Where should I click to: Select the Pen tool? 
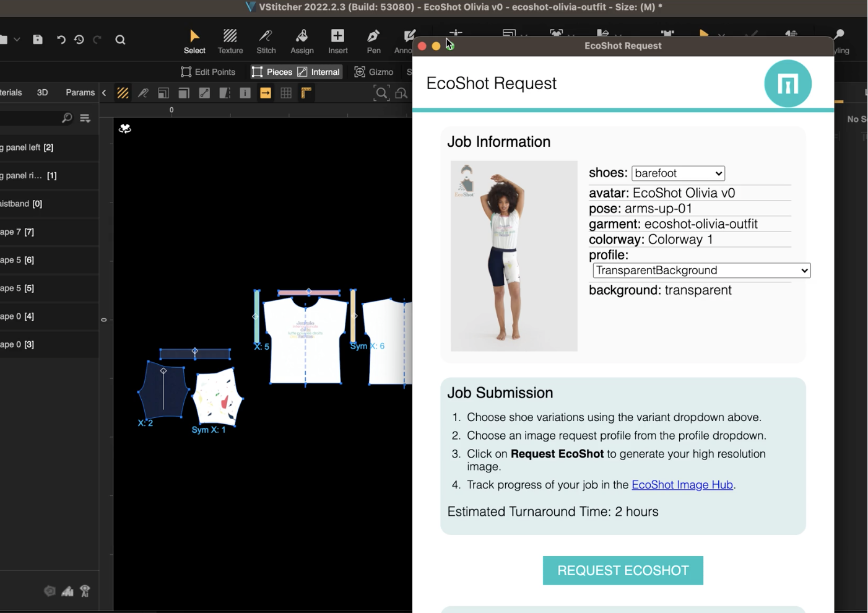(374, 41)
